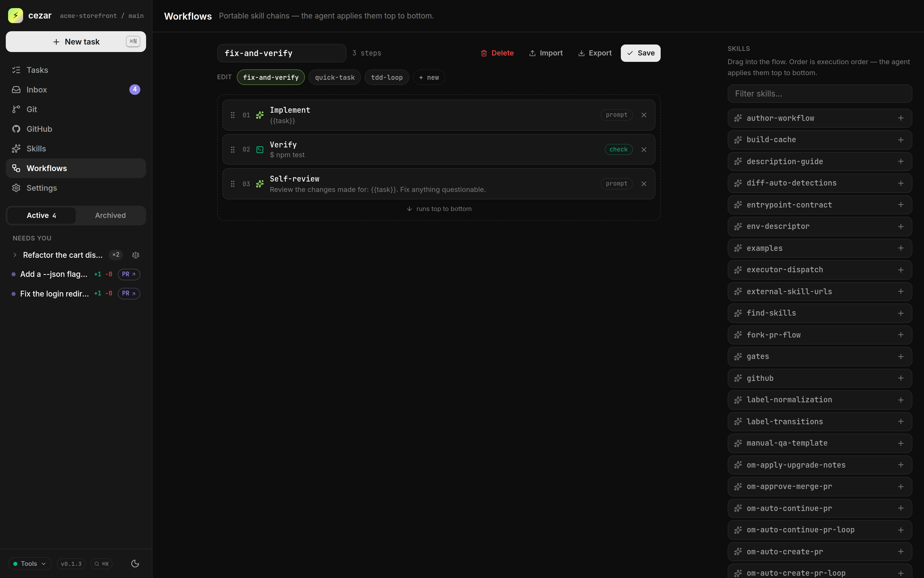Add the executor-dispatch skill

click(x=901, y=270)
